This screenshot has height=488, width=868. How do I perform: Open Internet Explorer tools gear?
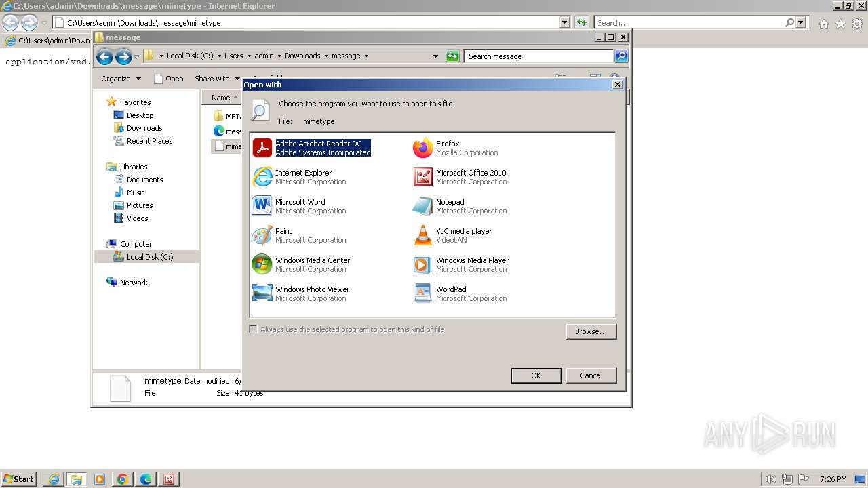(857, 24)
